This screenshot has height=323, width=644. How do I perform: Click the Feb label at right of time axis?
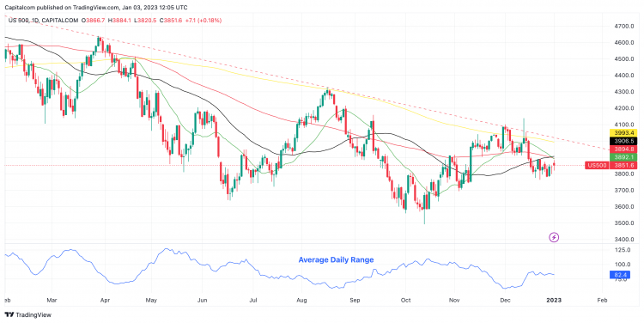tap(602, 300)
